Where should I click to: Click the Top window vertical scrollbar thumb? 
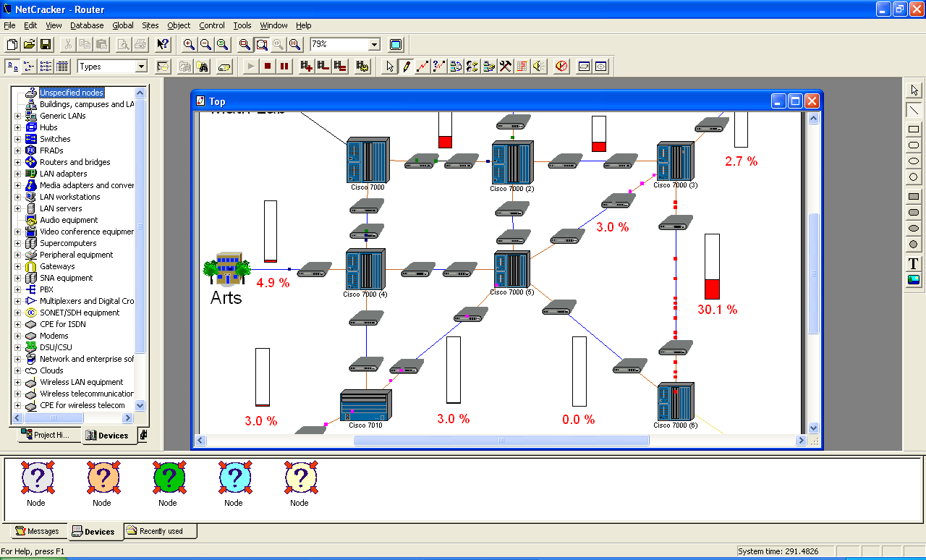tap(813, 273)
